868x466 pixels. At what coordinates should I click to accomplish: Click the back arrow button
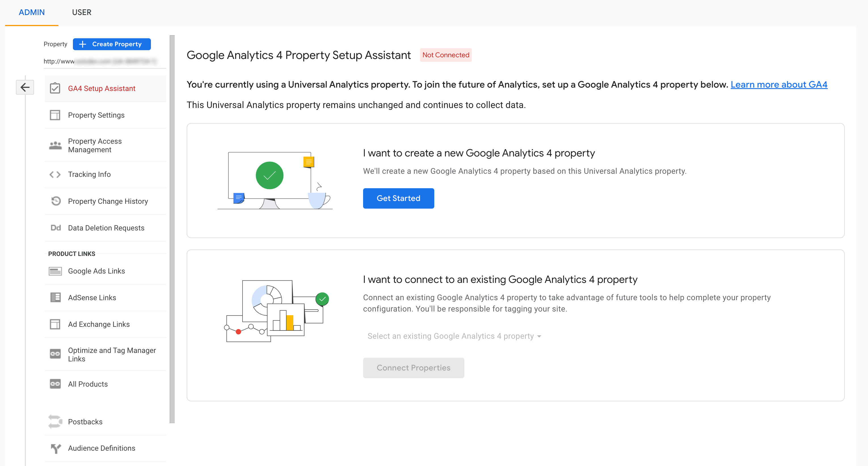[x=25, y=88]
